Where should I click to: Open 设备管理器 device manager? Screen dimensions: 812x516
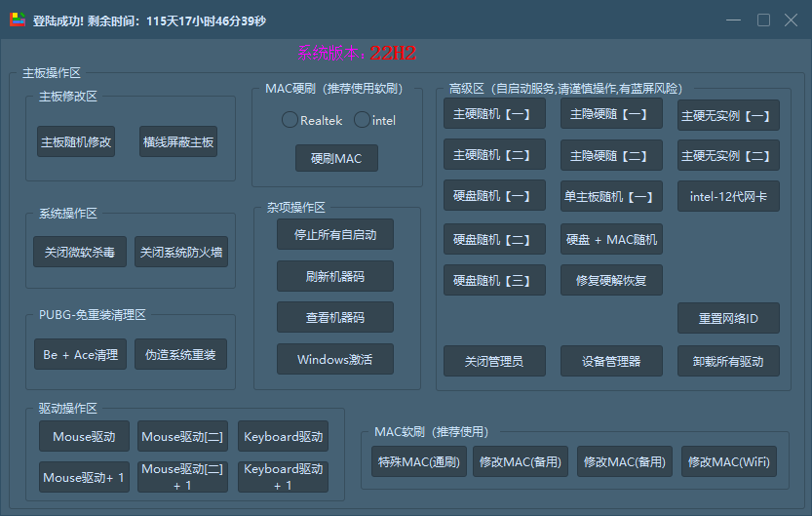point(611,361)
